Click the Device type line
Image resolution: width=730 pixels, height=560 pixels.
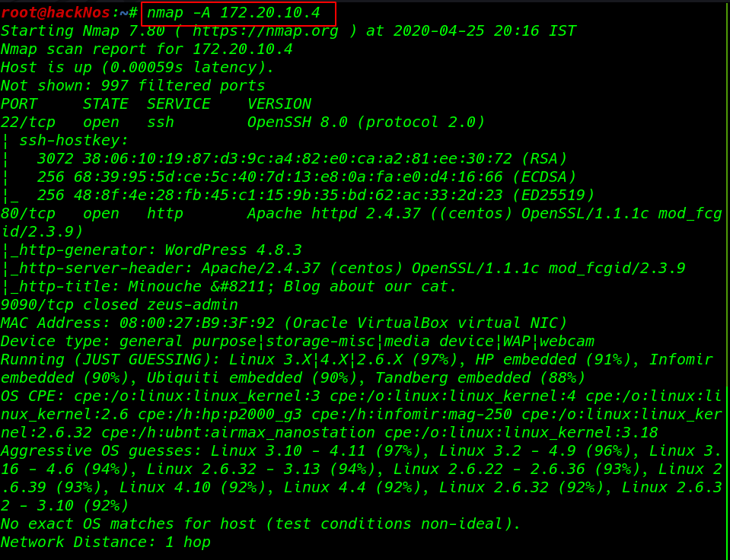pyautogui.click(x=298, y=341)
